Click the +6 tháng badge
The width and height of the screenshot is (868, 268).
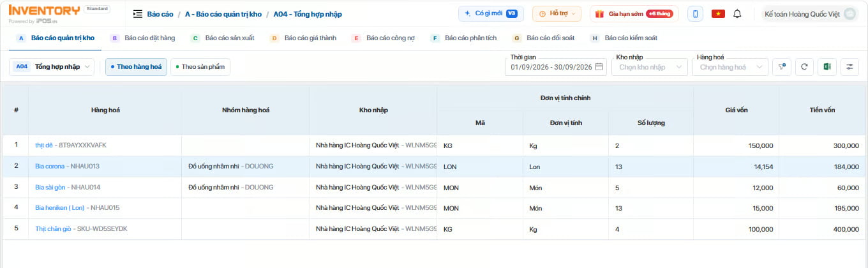click(x=659, y=13)
